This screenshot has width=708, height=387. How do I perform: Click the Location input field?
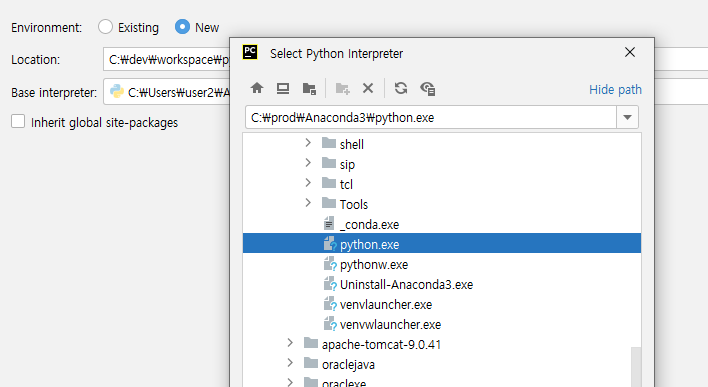(167, 59)
